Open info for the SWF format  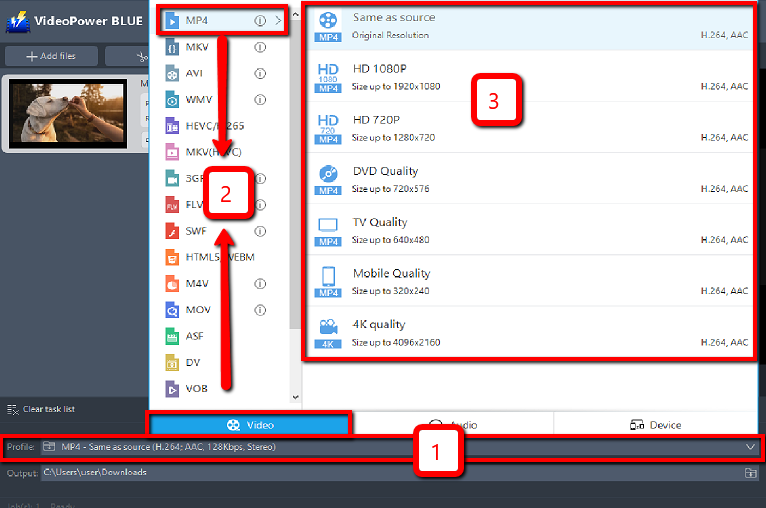260,231
